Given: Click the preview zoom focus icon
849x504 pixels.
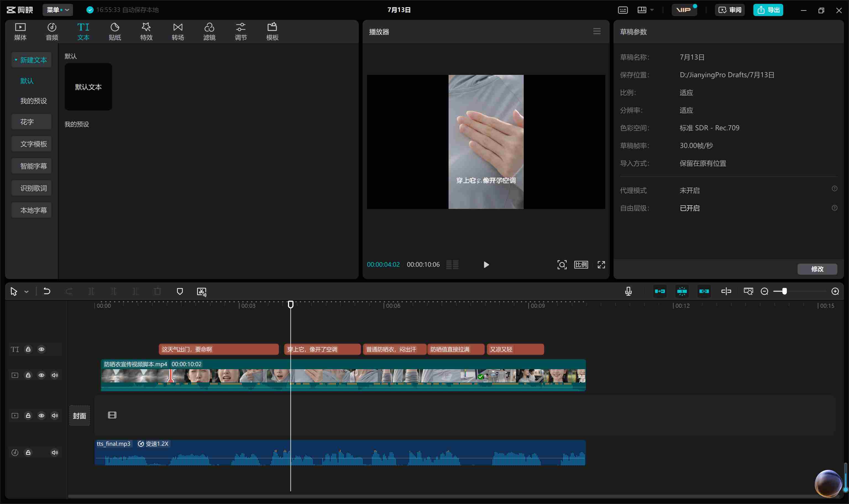Looking at the screenshot, I should (562, 264).
